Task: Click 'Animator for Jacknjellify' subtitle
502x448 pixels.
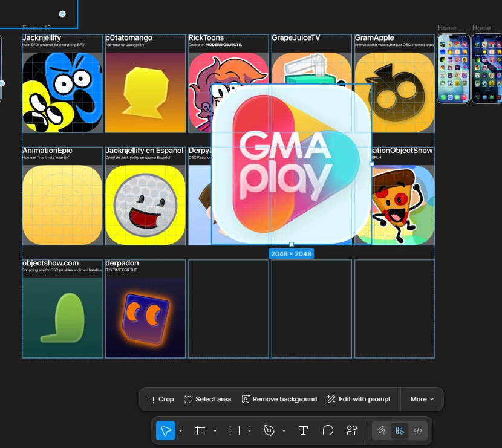Action: pyautogui.click(x=125, y=45)
